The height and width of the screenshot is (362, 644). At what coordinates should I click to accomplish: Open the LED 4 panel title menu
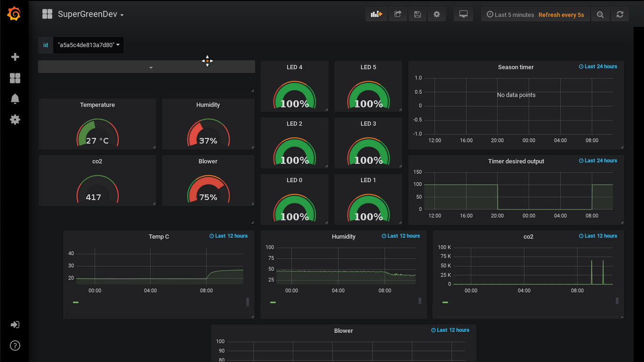click(x=295, y=67)
